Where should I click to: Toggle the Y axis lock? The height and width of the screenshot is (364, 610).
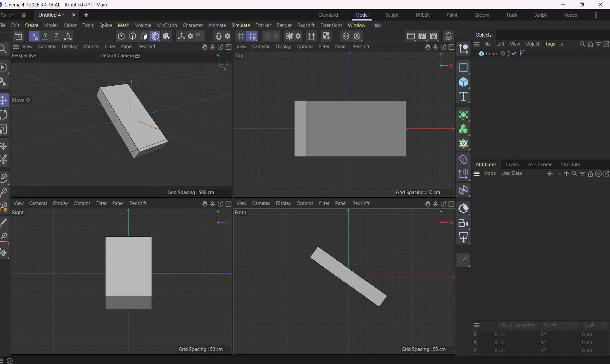pyautogui.click(x=45, y=36)
